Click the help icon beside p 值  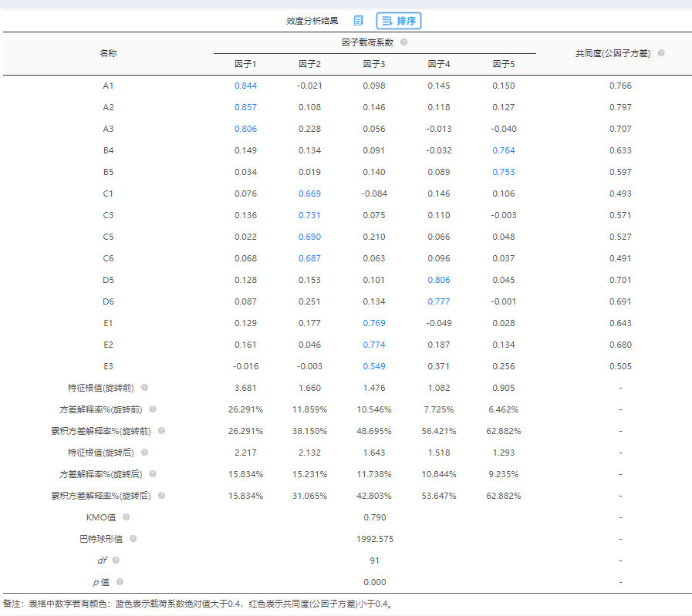[120, 582]
